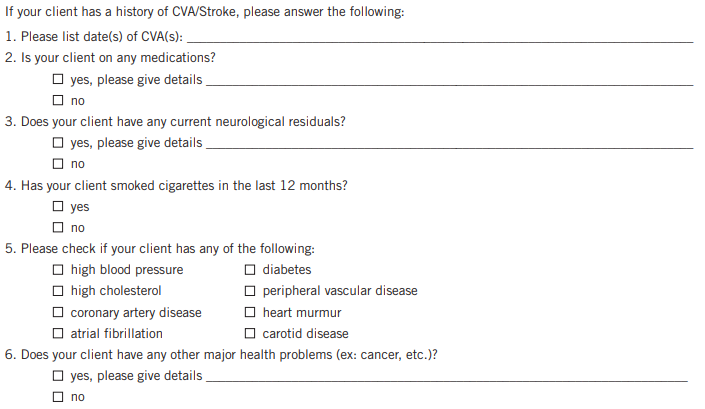
Task: Check 'yes' for client on medications
Action: click(x=60, y=80)
